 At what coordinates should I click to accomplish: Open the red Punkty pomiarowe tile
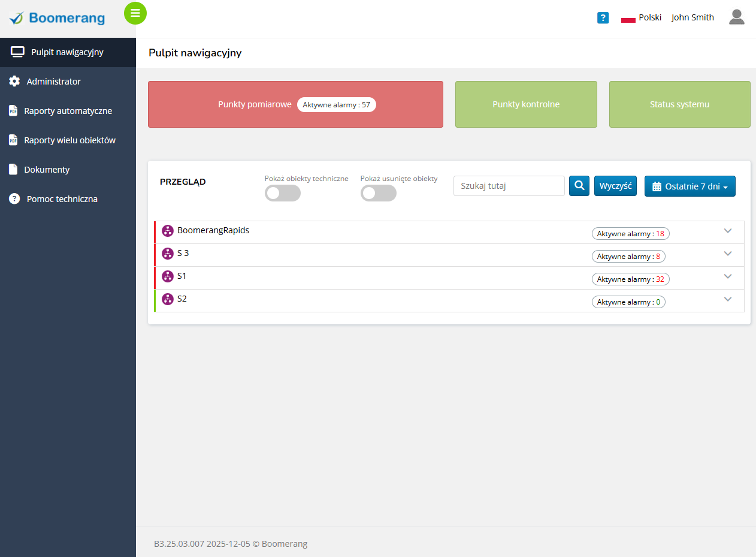tap(295, 104)
